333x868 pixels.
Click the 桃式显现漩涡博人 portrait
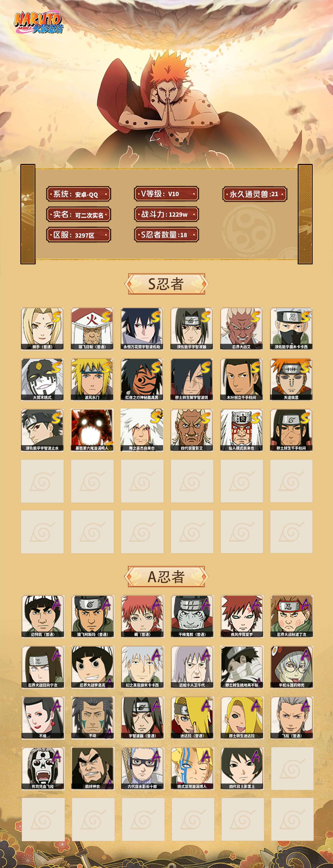click(x=192, y=768)
